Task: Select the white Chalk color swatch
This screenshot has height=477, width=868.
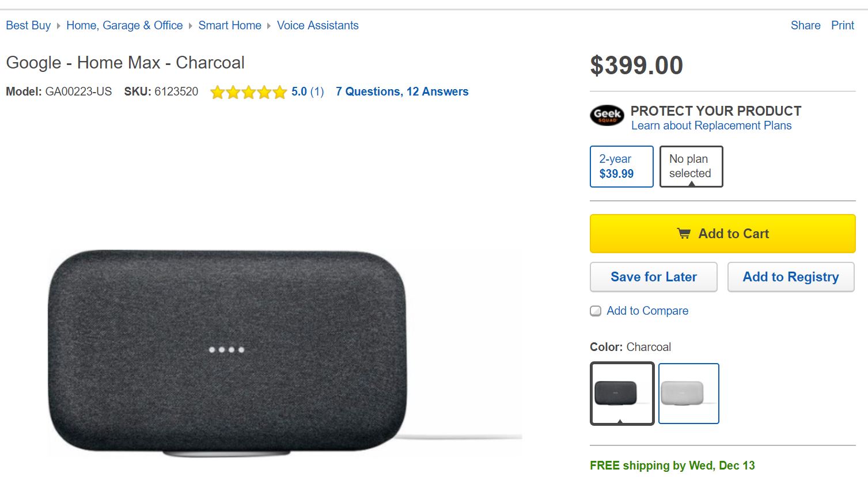Action: (x=688, y=393)
